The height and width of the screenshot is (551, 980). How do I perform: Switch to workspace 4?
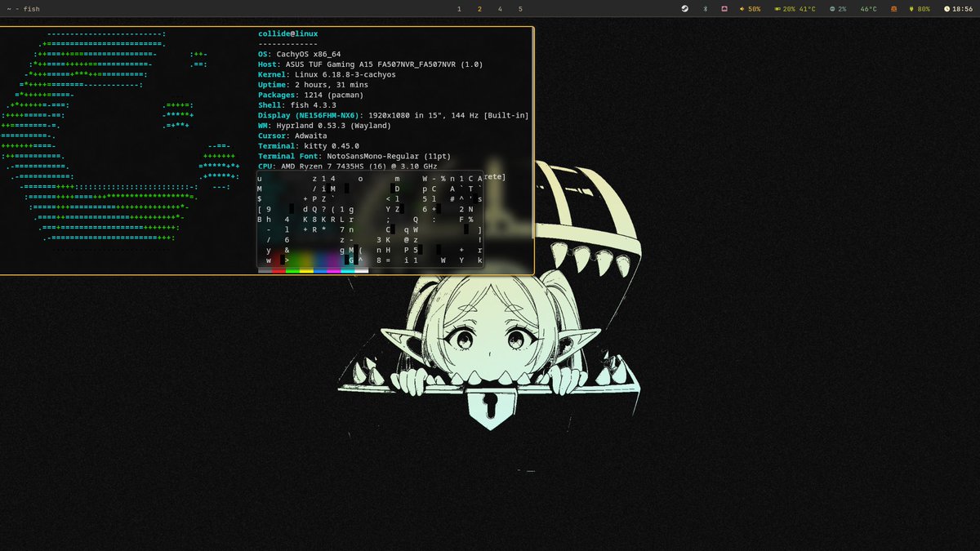[500, 8]
